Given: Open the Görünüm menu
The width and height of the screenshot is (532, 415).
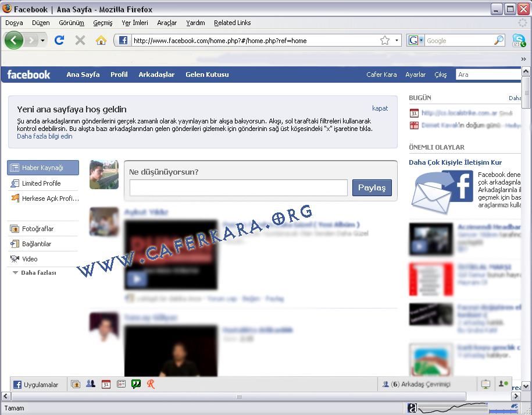Looking at the screenshot, I should tap(72, 23).
